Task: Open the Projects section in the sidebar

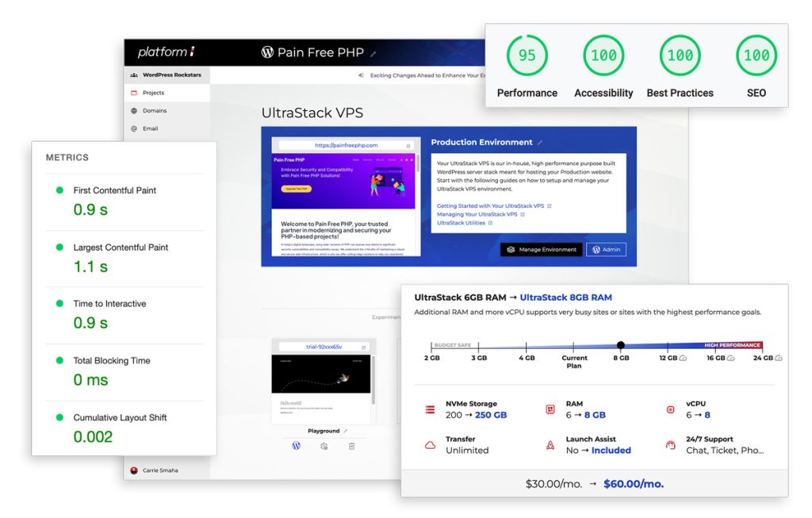Action: [153, 92]
